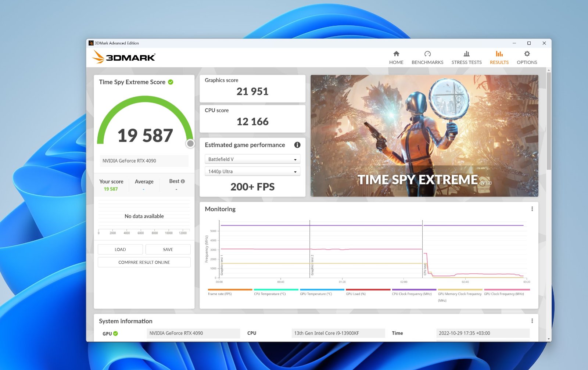
Task: Toggle GPU Clock Frequency legend swatch
Action: coord(507,290)
